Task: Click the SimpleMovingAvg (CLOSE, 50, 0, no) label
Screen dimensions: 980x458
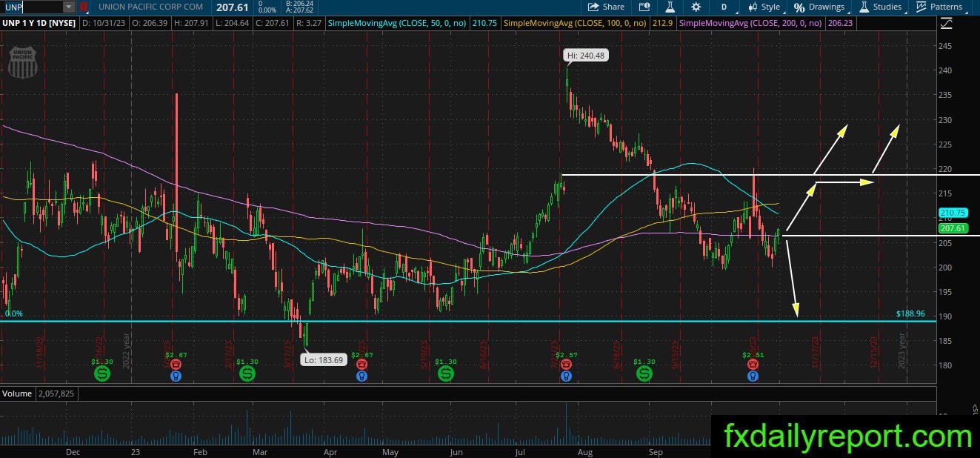Action: [x=397, y=24]
